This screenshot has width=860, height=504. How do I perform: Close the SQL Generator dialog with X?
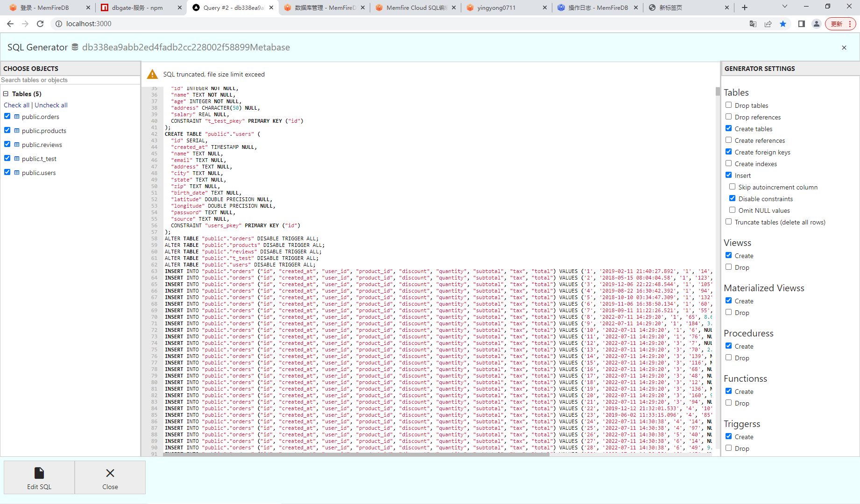point(844,48)
